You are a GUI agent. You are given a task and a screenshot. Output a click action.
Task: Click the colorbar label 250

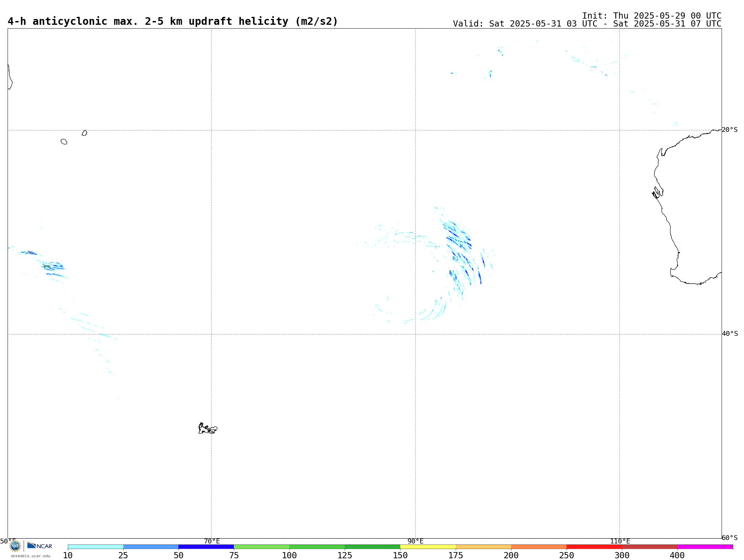567,555
